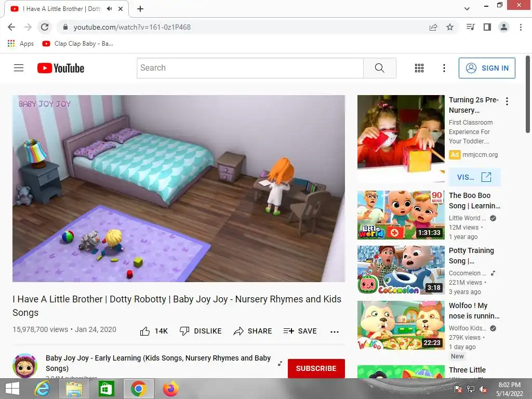Open Windows Start button
The width and height of the screenshot is (532, 399).
tap(12, 389)
